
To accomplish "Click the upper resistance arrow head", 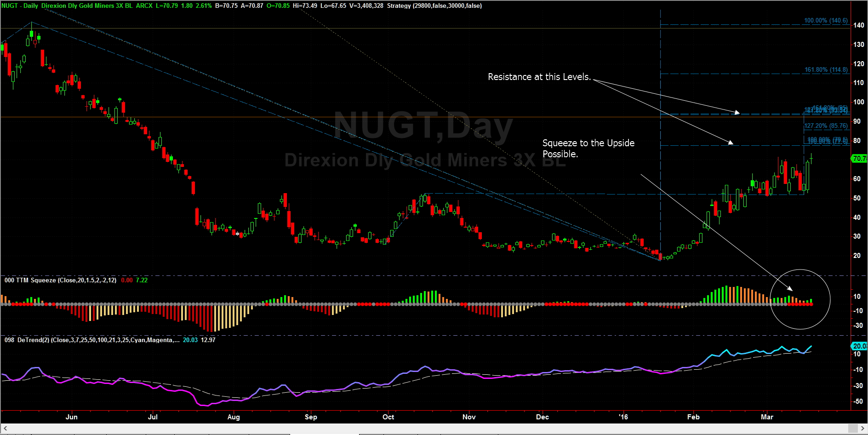I will [737, 112].
